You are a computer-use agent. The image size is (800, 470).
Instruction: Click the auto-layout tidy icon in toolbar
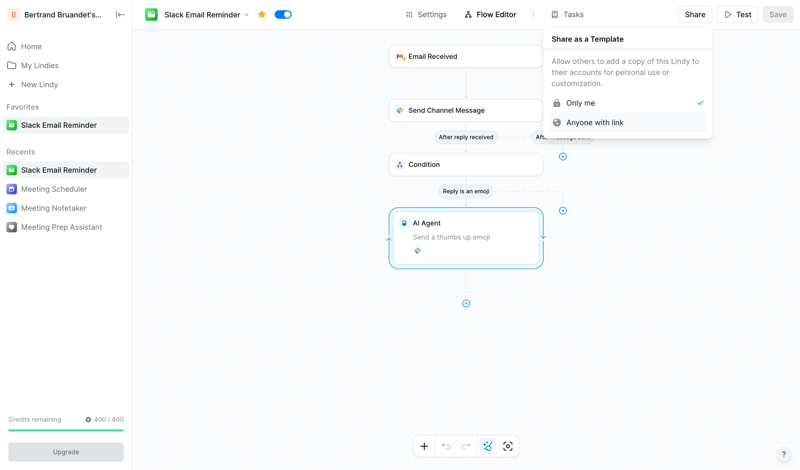[x=488, y=447]
